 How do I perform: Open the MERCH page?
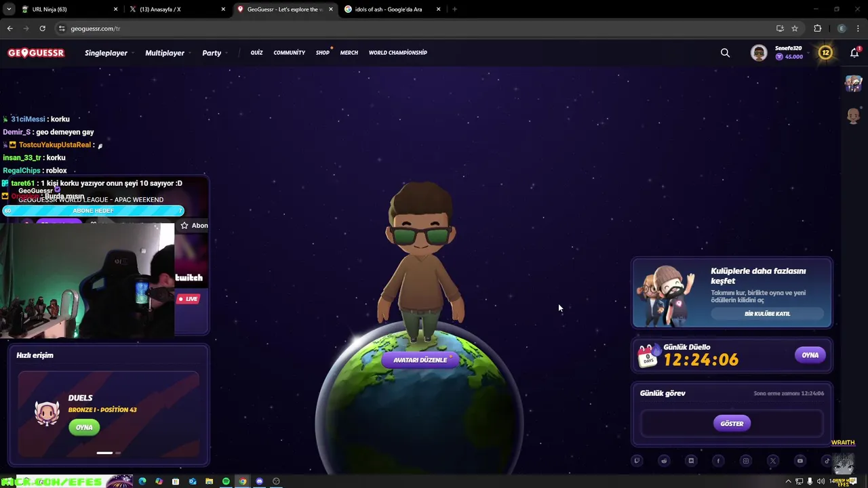pyautogui.click(x=349, y=53)
